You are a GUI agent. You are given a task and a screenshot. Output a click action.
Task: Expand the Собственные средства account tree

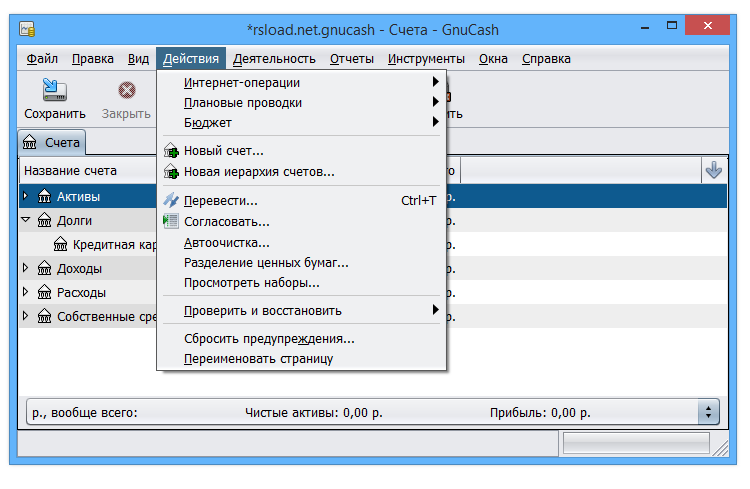(26, 315)
